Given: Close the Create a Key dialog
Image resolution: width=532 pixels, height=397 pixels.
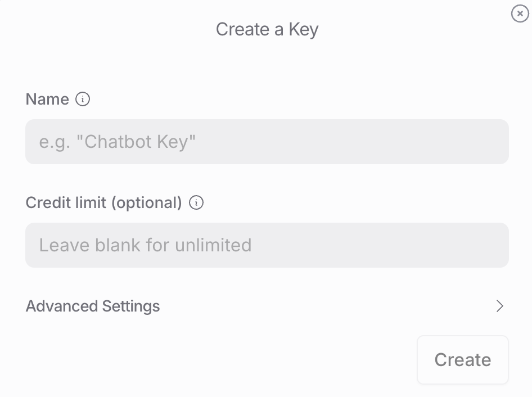Looking at the screenshot, I should (520, 13).
